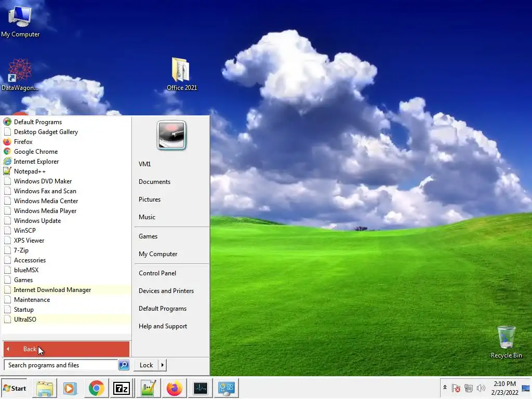Open 7-Zip from the taskbar
Screen dimensions: 532x399
122,388
